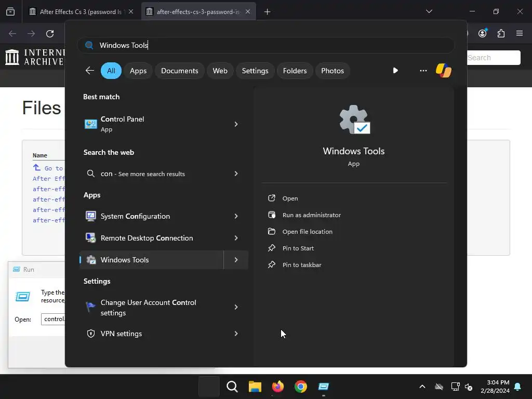Click the more options ellipsis in search panel
The width and height of the screenshot is (532, 399).
[x=423, y=71]
